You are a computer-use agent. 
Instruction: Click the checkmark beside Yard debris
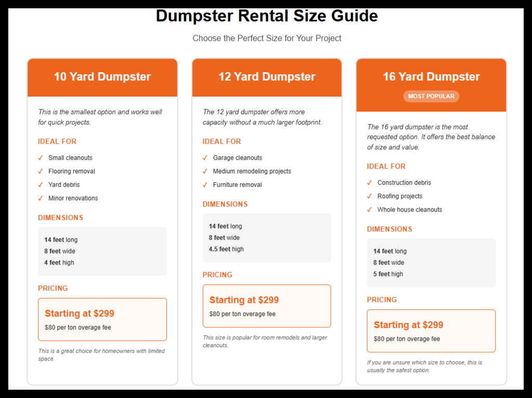(x=41, y=185)
